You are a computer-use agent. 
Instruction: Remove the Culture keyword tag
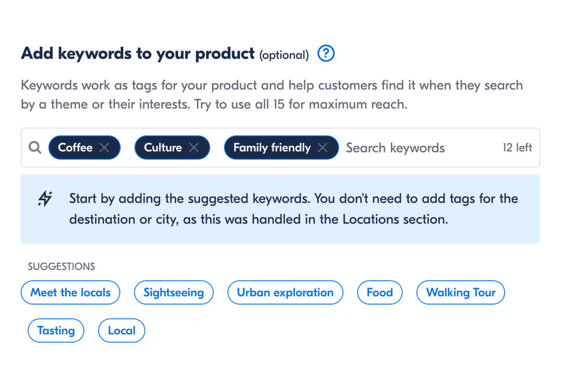pyautogui.click(x=194, y=147)
